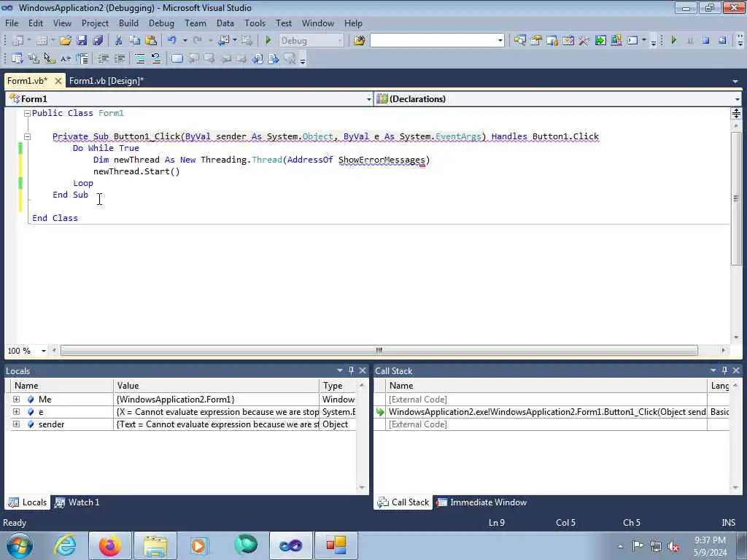
Task: Open the Debug menu
Action: coord(161,23)
